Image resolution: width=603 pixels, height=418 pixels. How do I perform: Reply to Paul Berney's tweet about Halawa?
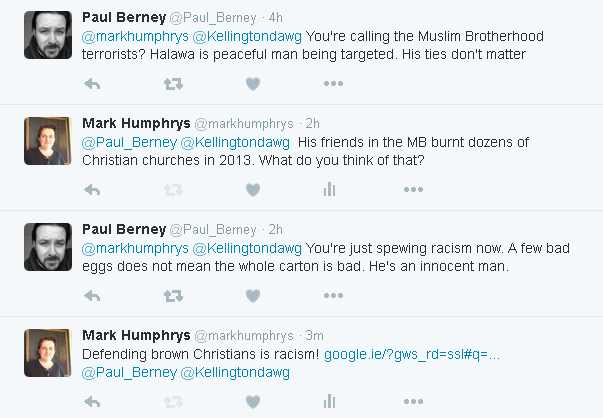click(x=93, y=84)
